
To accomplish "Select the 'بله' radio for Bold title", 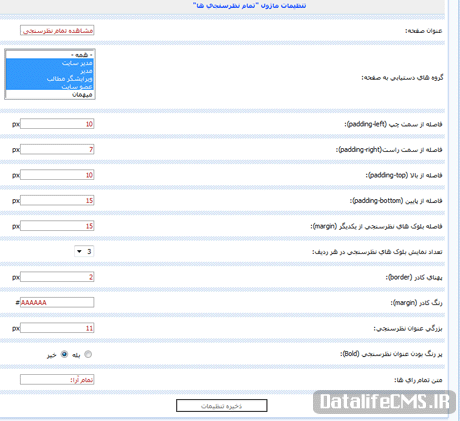I will click(88, 354).
